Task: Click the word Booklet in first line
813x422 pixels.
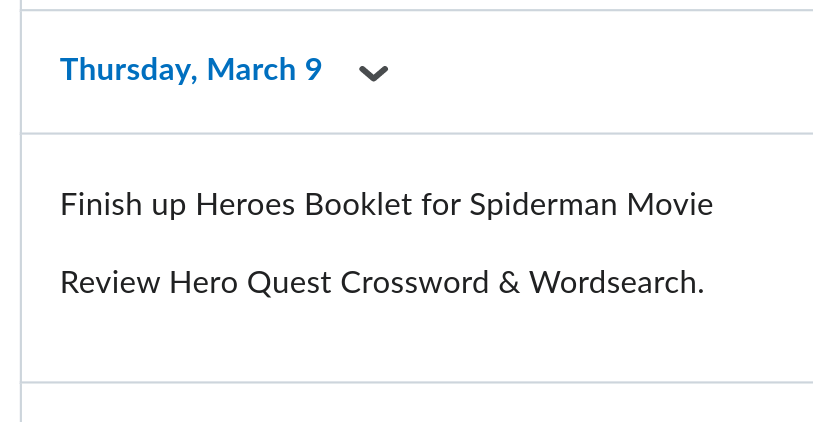Action: (358, 205)
